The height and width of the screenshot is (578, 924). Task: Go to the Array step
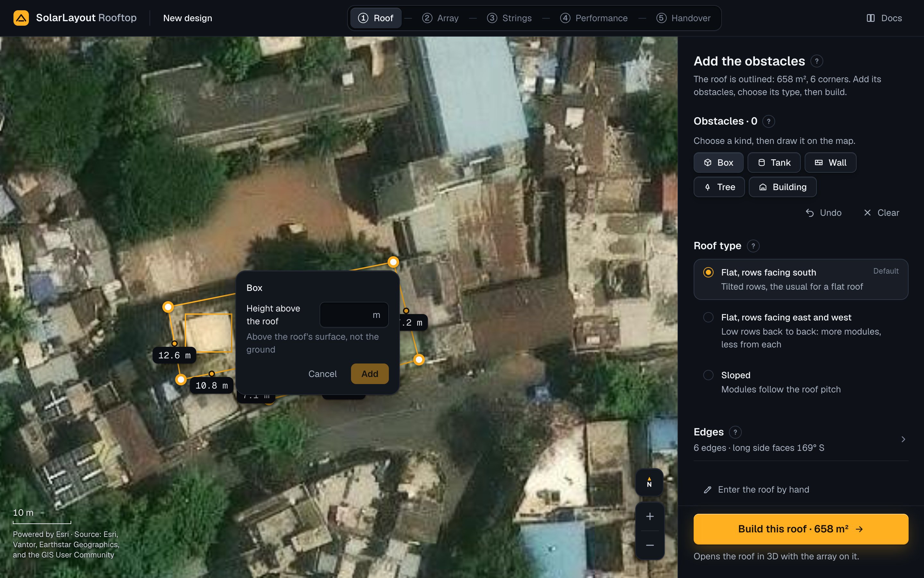[440, 18]
